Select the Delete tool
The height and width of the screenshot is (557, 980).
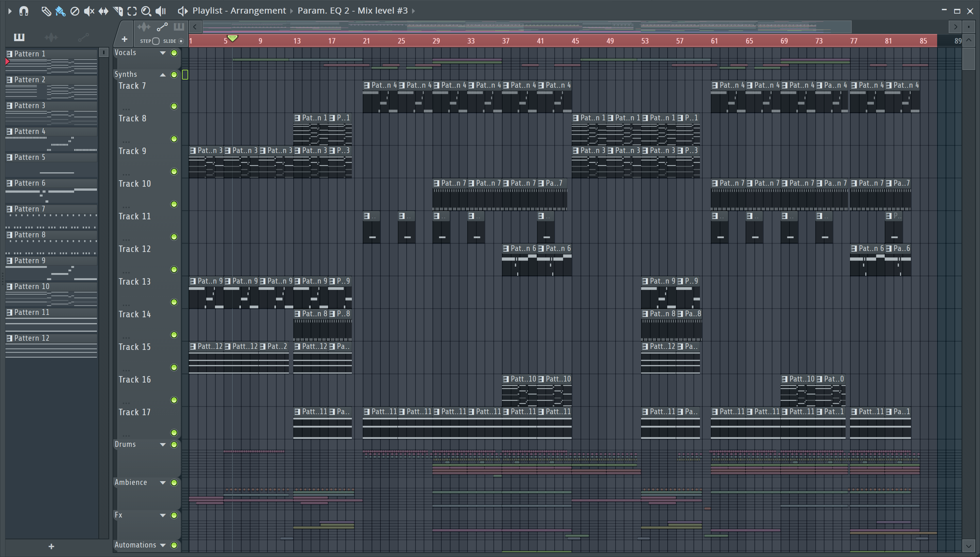75,11
